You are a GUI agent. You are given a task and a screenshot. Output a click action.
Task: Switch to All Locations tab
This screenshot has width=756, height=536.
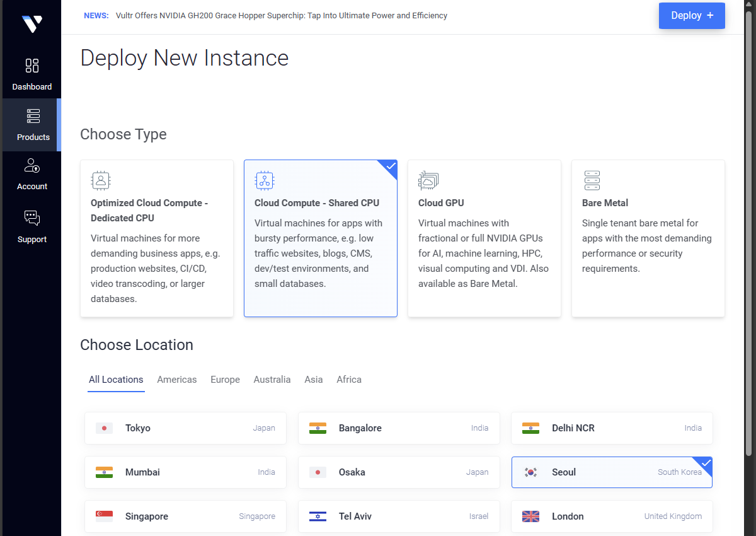[116, 380]
